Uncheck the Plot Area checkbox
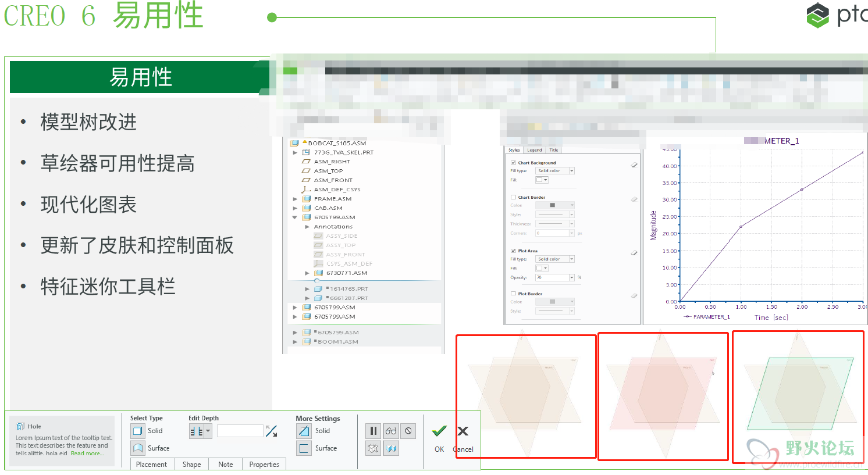 513,251
